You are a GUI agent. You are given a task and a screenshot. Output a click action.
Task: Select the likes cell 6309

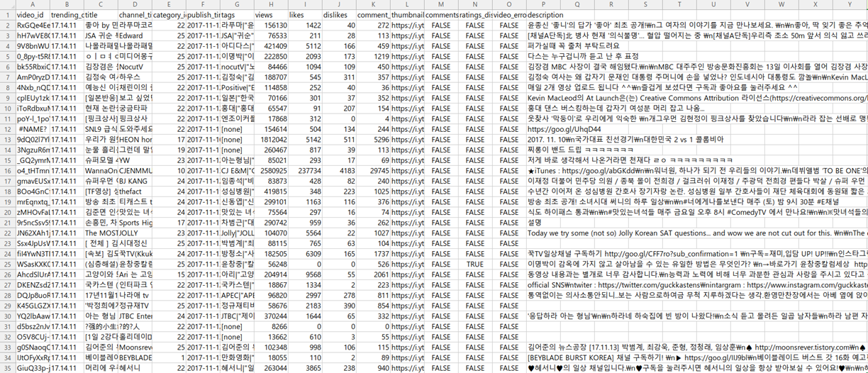pyautogui.click(x=306, y=253)
